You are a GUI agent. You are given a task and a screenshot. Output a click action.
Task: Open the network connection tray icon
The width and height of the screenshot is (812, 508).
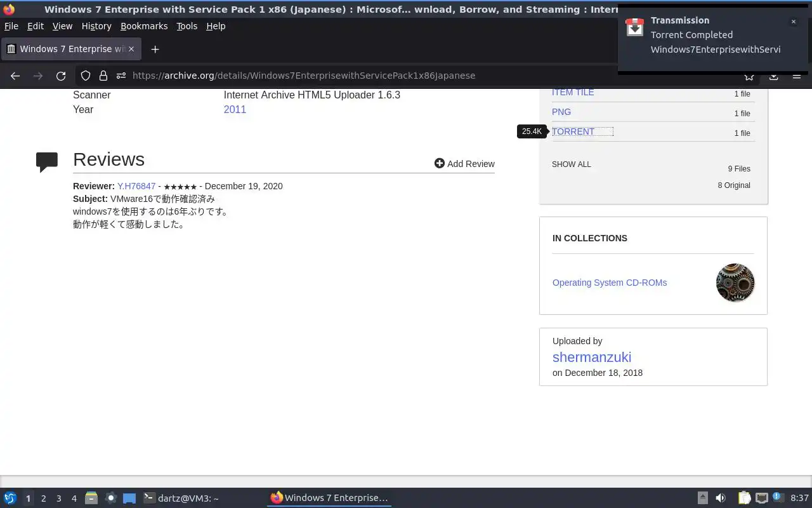762,498
